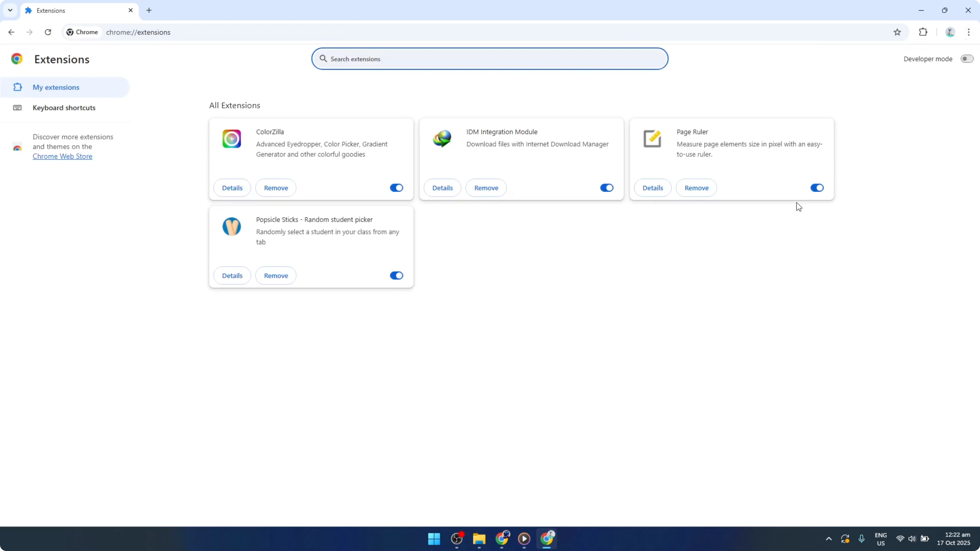Disable the ColorZilla extension toggle
This screenshot has width=980, height=551.
coord(396,187)
